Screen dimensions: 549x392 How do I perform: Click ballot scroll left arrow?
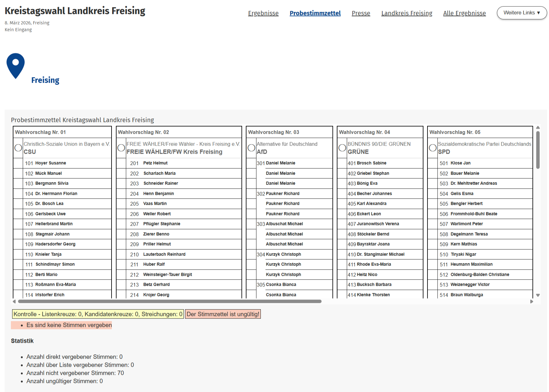14,301
